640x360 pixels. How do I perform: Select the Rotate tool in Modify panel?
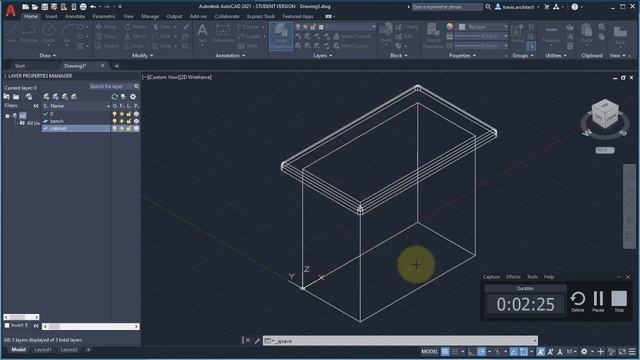pyautogui.click(x=136, y=27)
